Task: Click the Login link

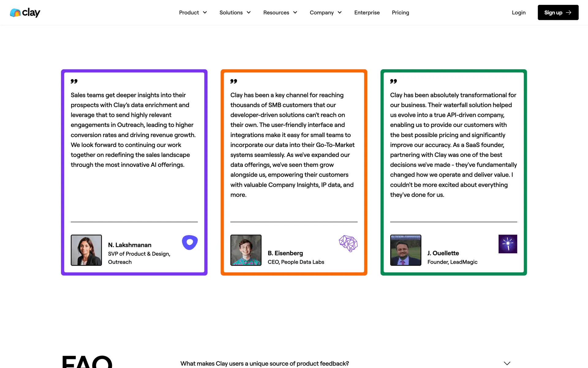Action: pyautogui.click(x=518, y=13)
